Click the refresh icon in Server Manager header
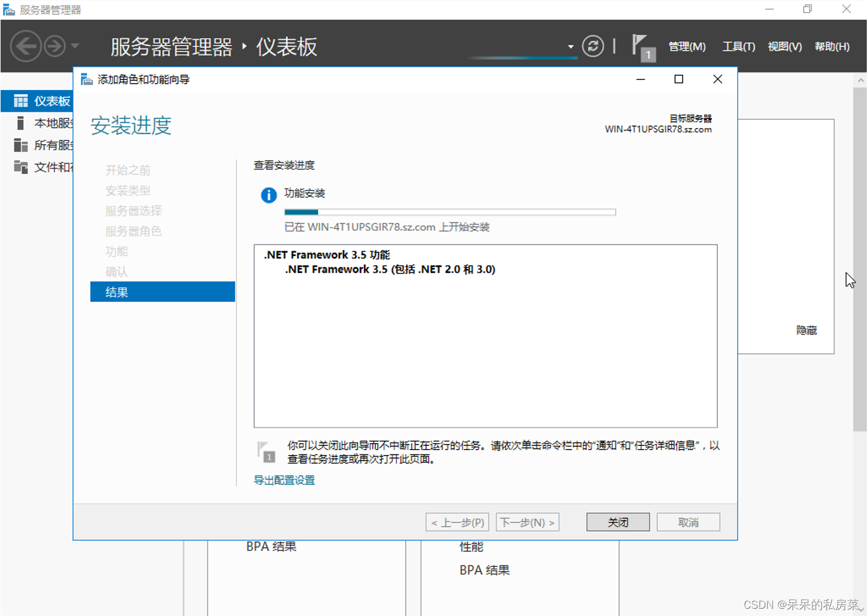Image resolution: width=868 pixels, height=616 pixels. (593, 46)
